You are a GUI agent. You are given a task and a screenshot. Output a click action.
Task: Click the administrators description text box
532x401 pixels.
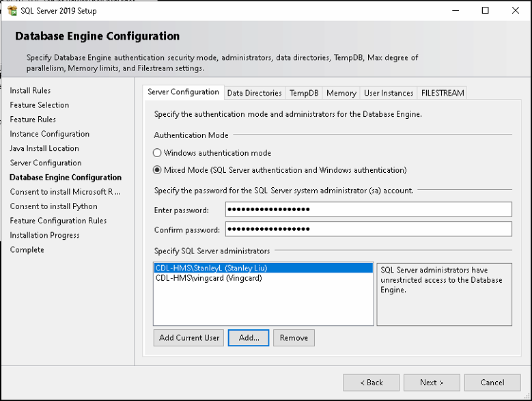[x=444, y=294]
